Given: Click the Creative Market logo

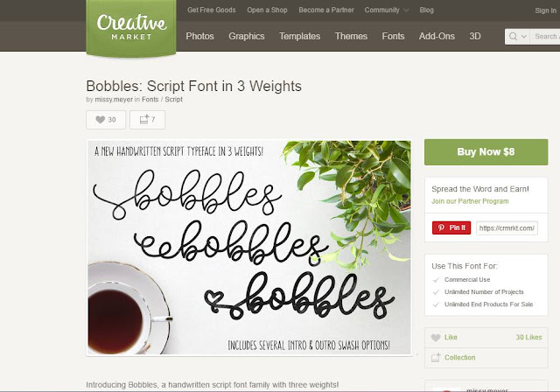Looking at the screenshot, I should click(x=131, y=27).
